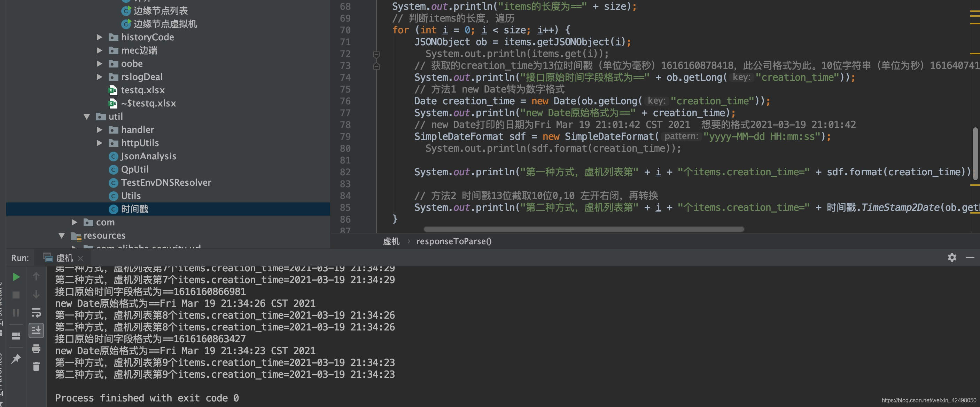Click the up arrow in the Run toolbar
Viewport: 980px width, 407px height.
(x=36, y=276)
